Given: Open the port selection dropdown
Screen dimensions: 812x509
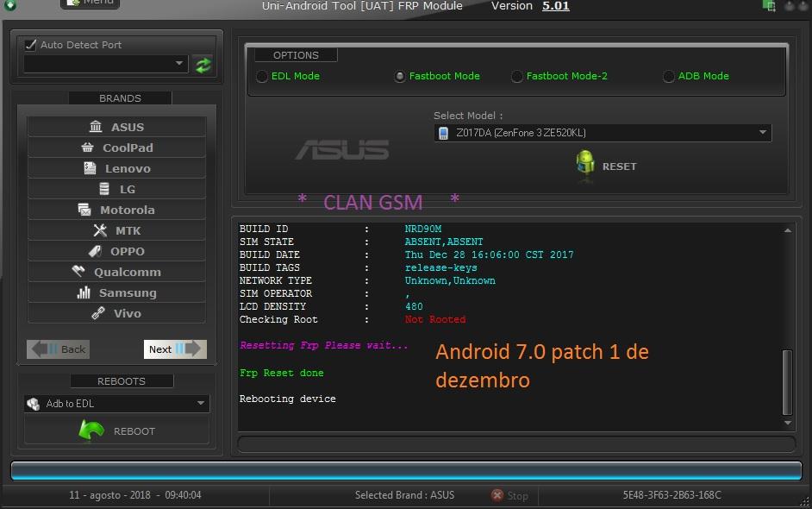Looking at the screenshot, I should 106,64.
